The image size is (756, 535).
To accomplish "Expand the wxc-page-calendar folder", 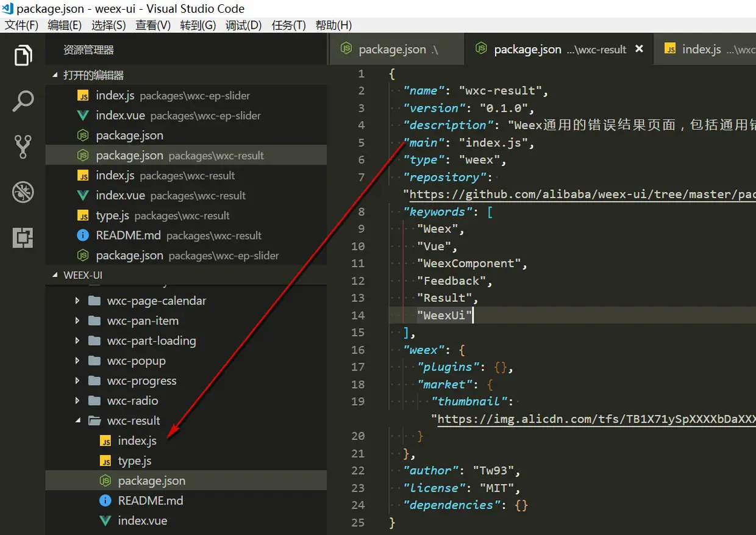I will pyautogui.click(x=77, y=301).
